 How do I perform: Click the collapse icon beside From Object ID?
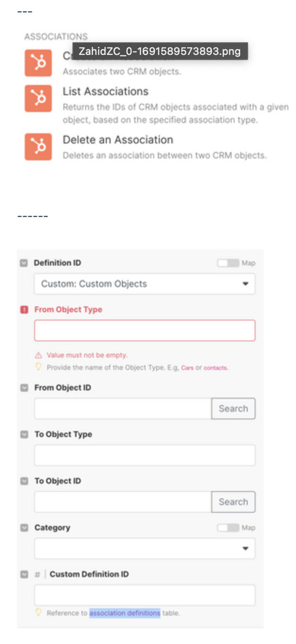click(x=24, y=388)
